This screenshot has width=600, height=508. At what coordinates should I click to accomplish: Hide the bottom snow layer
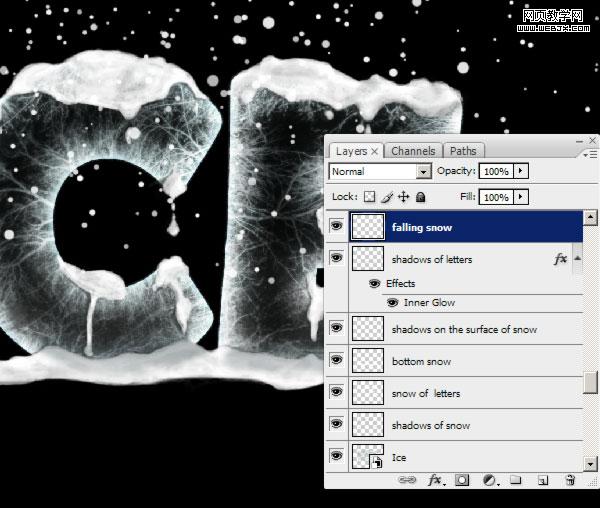tap(336, 360)
